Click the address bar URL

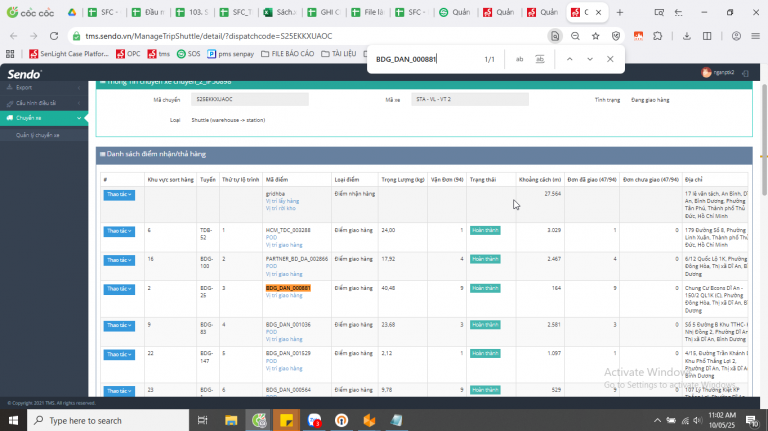click(209, 36)
